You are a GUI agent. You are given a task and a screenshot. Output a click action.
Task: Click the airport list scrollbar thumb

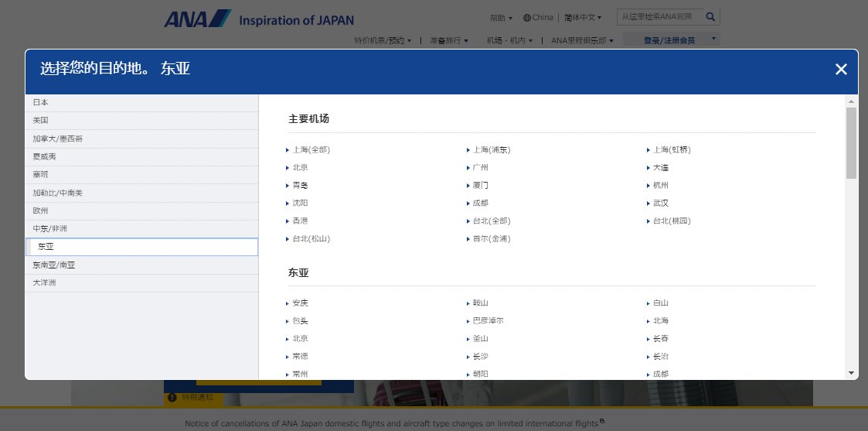[x=852, y=143]
